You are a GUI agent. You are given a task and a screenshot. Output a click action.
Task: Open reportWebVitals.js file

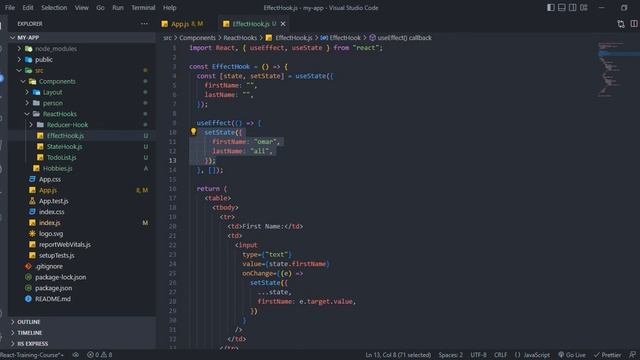tap(82, 244)
